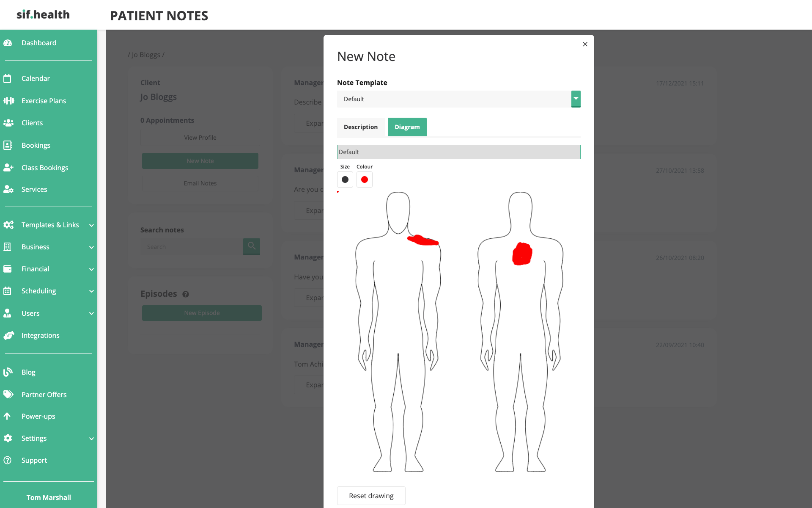Click the Episodes help question icon
The height and width of the screenshot is (508, 812).
coord(186,294)
